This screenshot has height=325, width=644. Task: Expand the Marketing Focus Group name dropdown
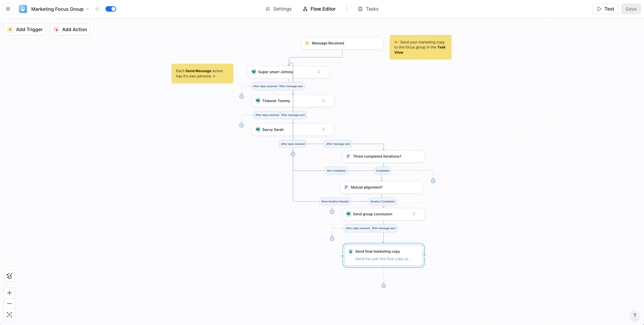(x=87, y=9)
